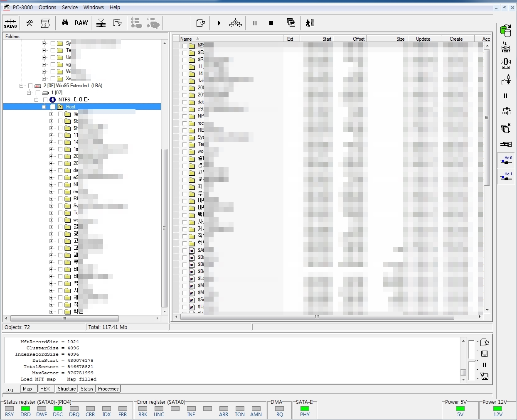517x420 pixels.
Task: Click the stop button in the toolbar
Action: tap(271, 23)
